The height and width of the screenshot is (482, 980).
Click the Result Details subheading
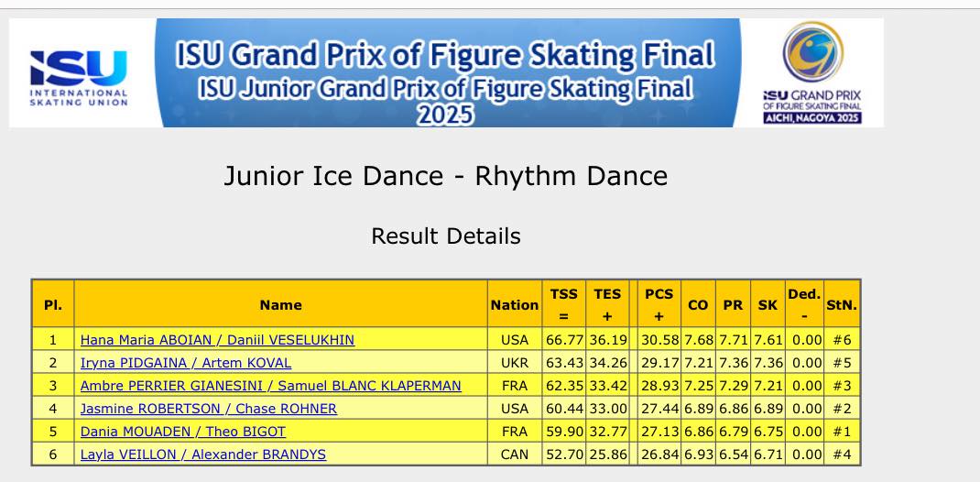[x=445, y=236]
